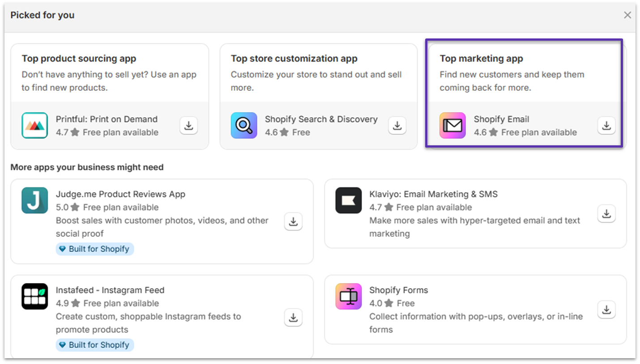
Task: Open Printful: Print on Demand app name
Action: 107,119
